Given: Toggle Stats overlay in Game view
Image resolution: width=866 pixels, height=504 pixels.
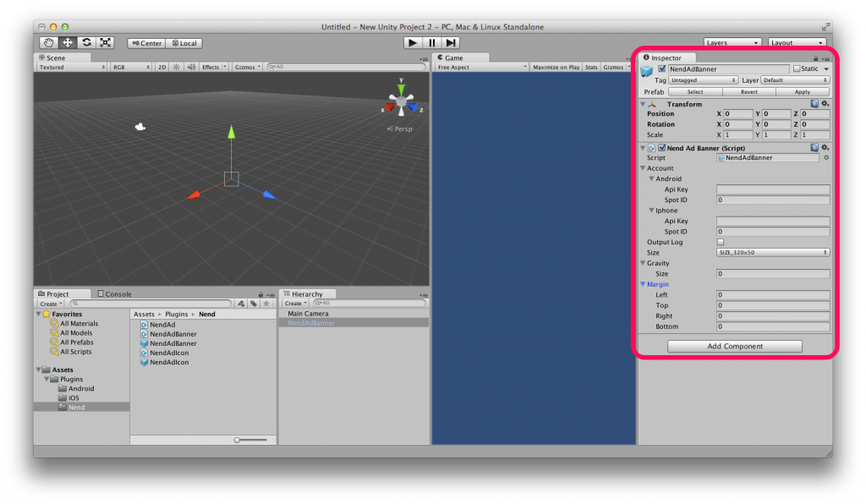Looking at the screenshot, I should coord(591,67).
